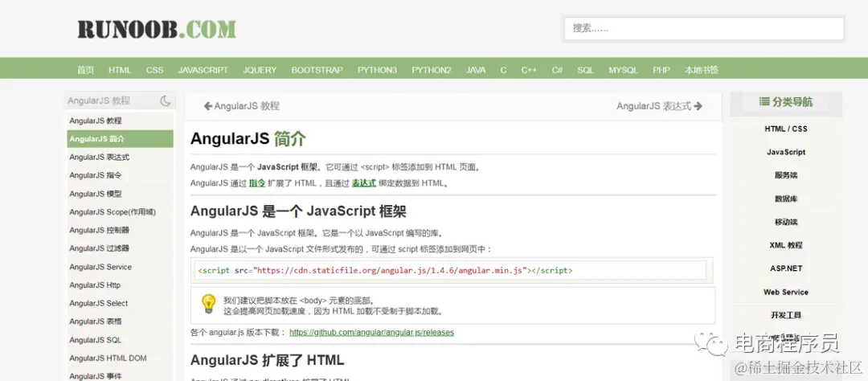Go to previous page AngularJS 教程

(241, 106)
